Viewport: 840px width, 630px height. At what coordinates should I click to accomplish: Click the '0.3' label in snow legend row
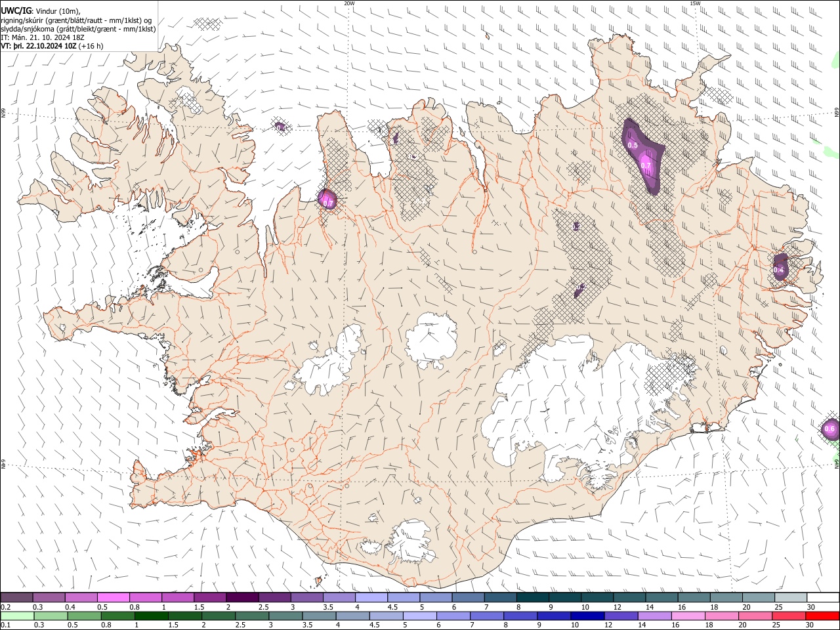click(x=38, y=607)
